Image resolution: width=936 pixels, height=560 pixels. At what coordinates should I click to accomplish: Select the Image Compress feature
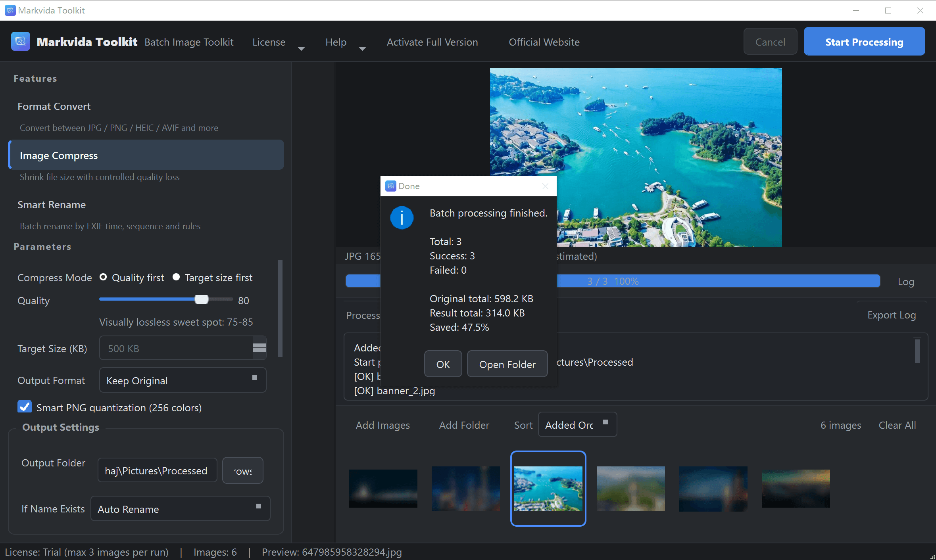click(x=146, y=155)
